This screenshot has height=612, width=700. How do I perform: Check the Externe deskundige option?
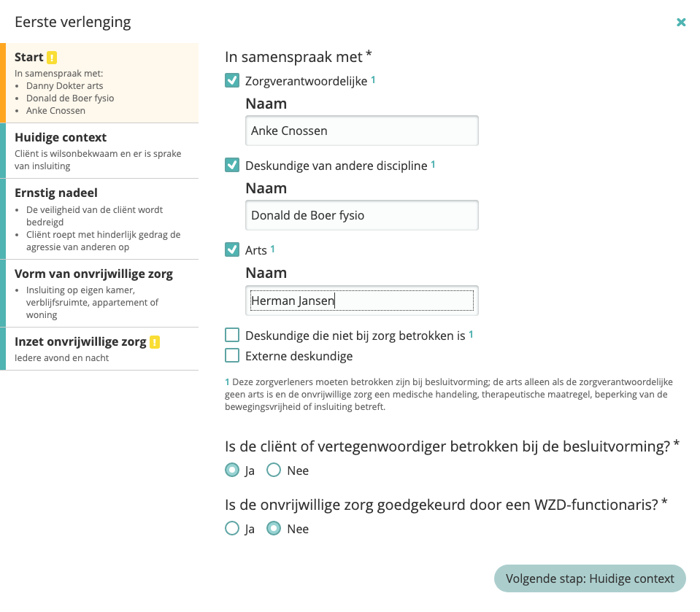click(232, 356)
